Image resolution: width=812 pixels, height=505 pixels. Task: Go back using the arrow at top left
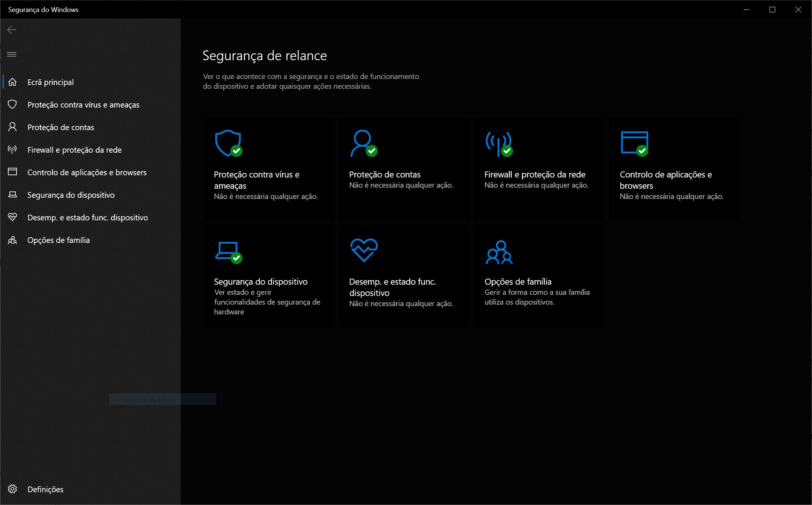pyautogui.click(x=12, y=29)
